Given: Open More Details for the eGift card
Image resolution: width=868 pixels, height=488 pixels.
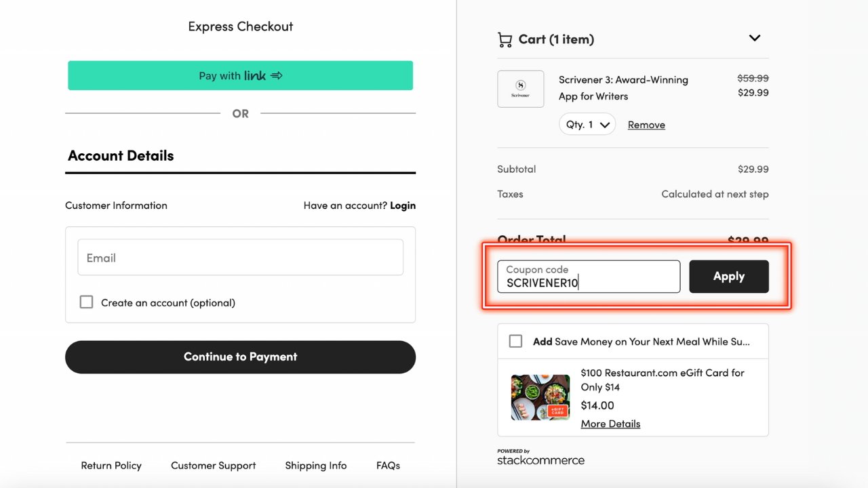Looking at the screenshot, I should 610,424.
